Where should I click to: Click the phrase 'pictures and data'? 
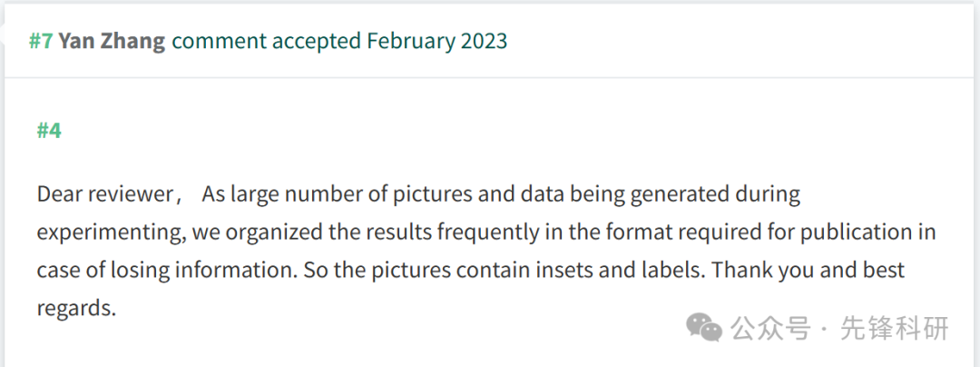pyautogui.click(x=487, y=194)
